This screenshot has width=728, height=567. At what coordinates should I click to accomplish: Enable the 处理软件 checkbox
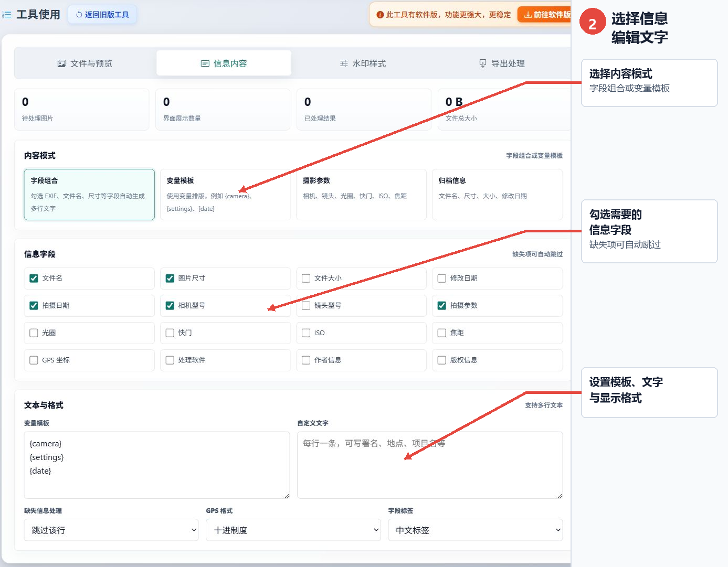pyautogui.click(x=170, y=360)
